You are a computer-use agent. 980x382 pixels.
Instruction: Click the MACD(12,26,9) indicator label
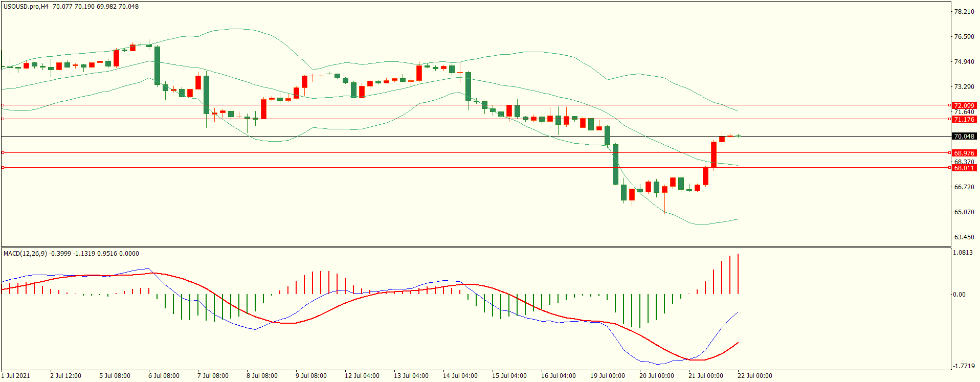click(25, 254)
